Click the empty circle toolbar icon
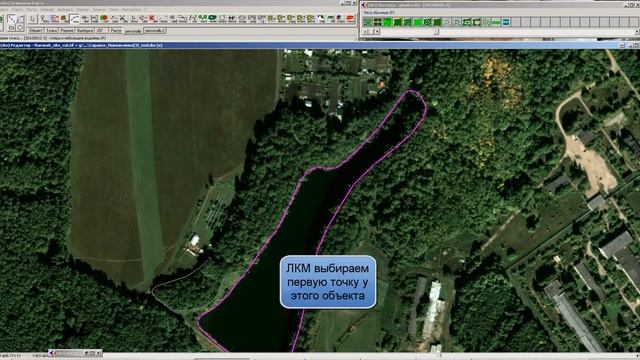The height and width of the screenshot is (360, 640). pos(222,18)
